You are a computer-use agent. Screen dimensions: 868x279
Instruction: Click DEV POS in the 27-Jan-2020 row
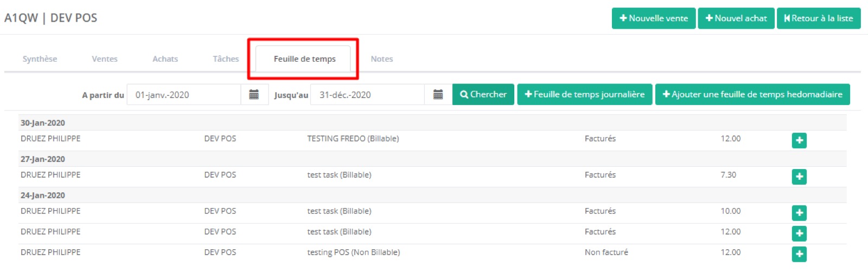220,175
